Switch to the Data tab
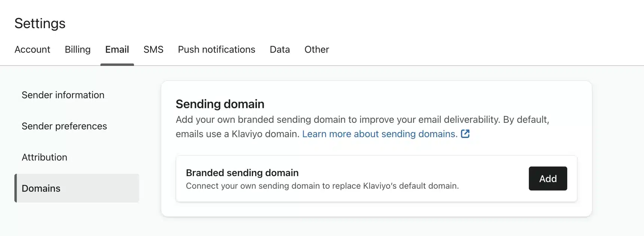Viewport: 644px width, 236px height. pyautogui.click(x=280, y=49)
